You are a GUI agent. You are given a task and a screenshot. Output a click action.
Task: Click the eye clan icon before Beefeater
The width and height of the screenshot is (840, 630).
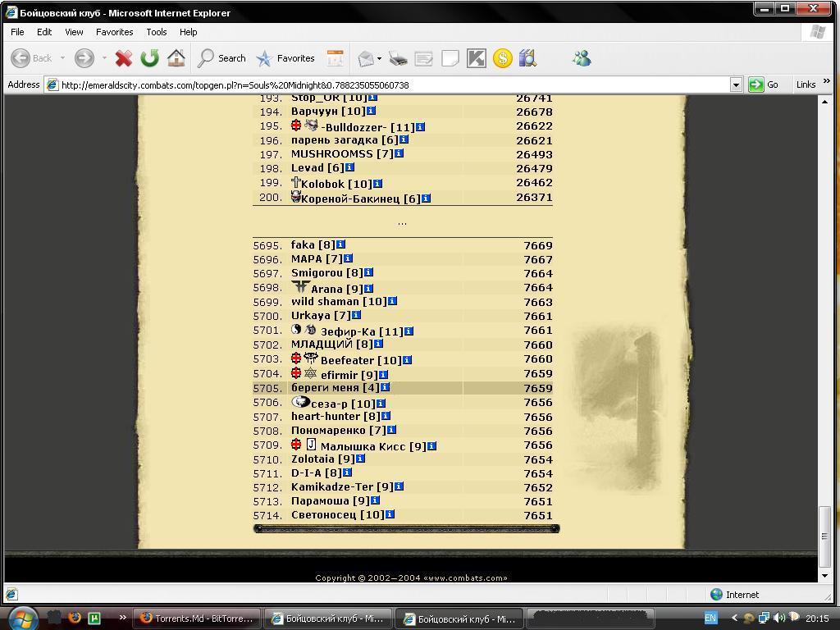pos(311,358)
